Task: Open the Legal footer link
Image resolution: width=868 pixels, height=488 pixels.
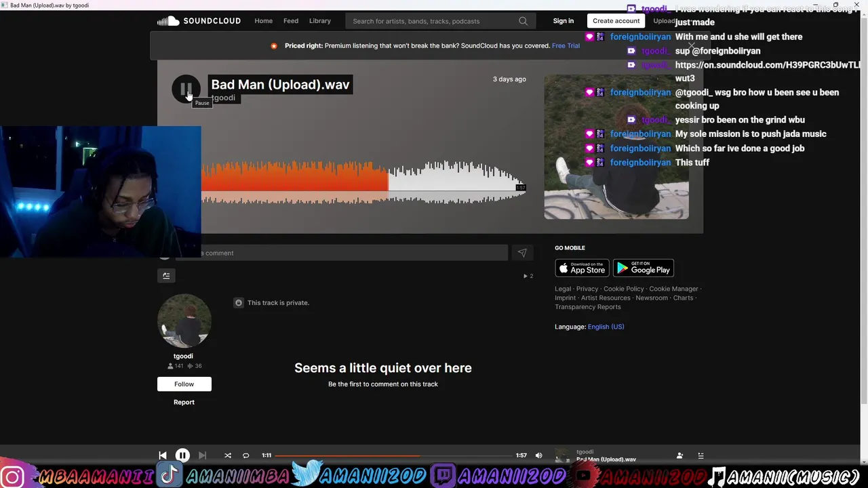Action: [563, 289]
